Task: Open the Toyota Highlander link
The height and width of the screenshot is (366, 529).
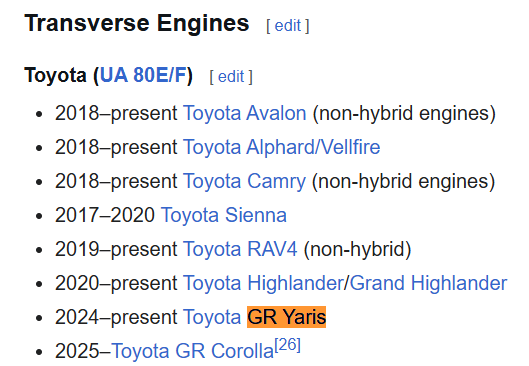Action: (x=263, y=283)
